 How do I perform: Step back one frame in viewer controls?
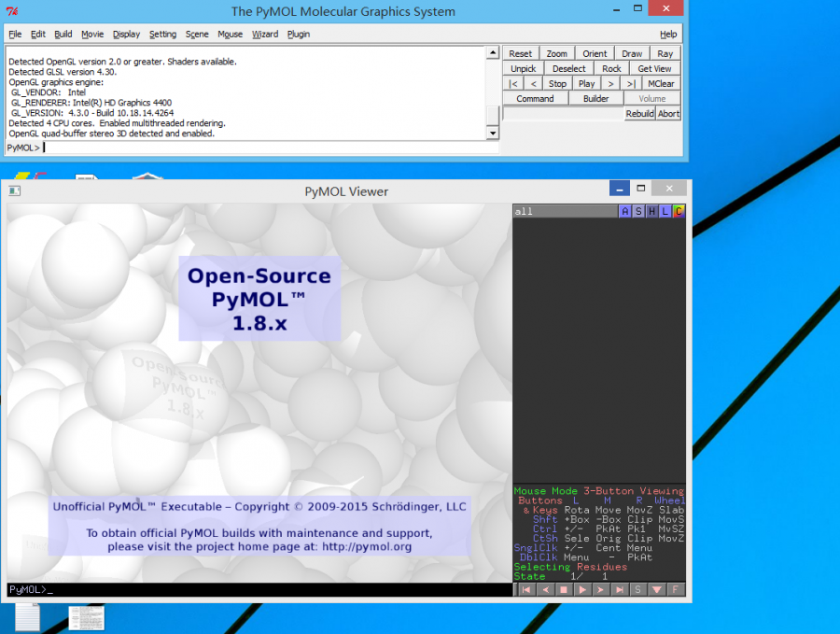click(x=545, y=589)
